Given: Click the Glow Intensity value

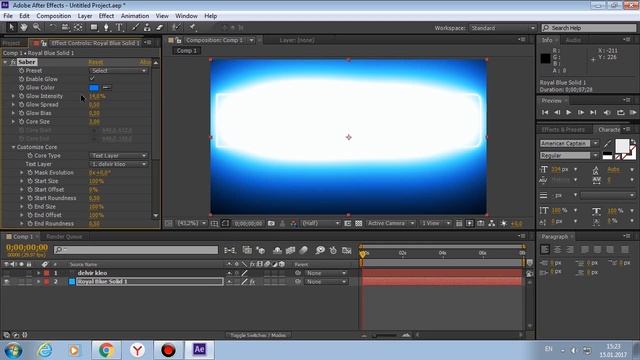Looking at the screenshot, I should point(97,96).
